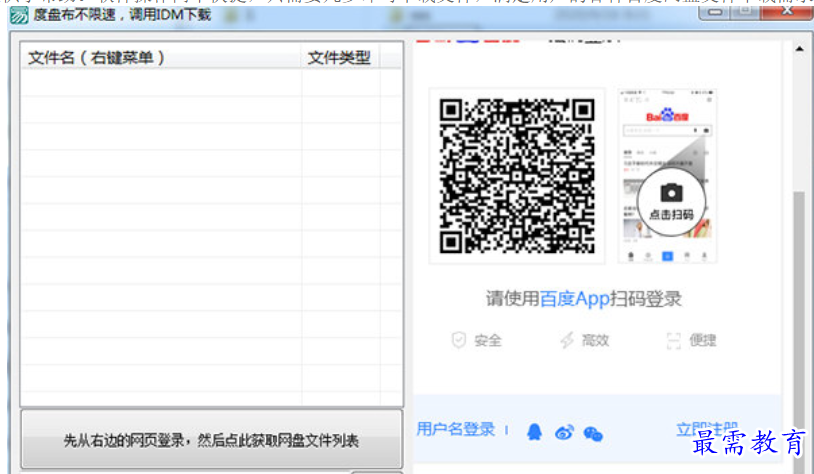Click the phone screenshot preview image

668,176
